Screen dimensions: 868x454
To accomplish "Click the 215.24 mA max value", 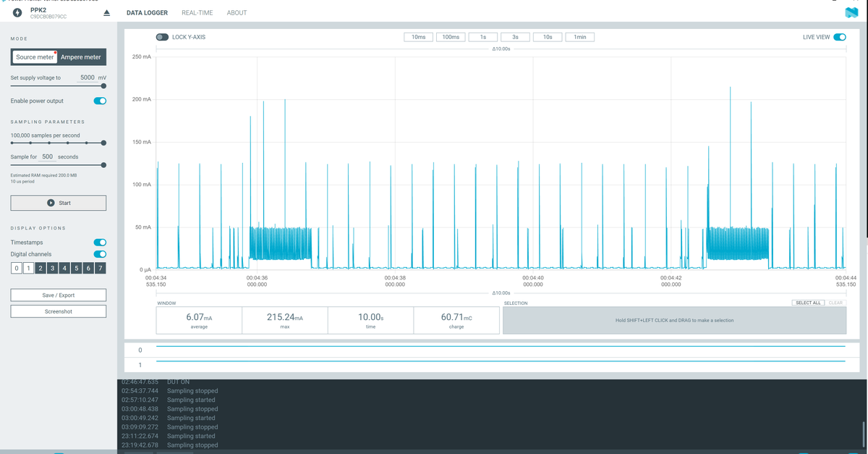I will [285, 317].
